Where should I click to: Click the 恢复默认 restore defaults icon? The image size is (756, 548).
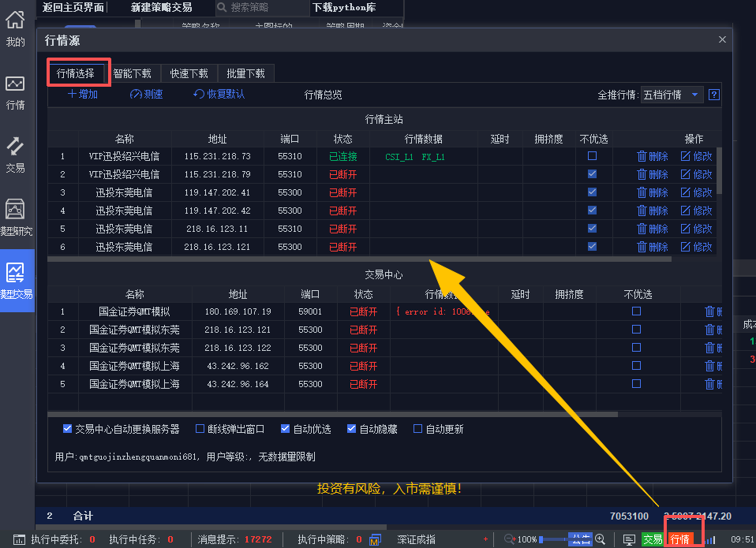pos(199,95)
